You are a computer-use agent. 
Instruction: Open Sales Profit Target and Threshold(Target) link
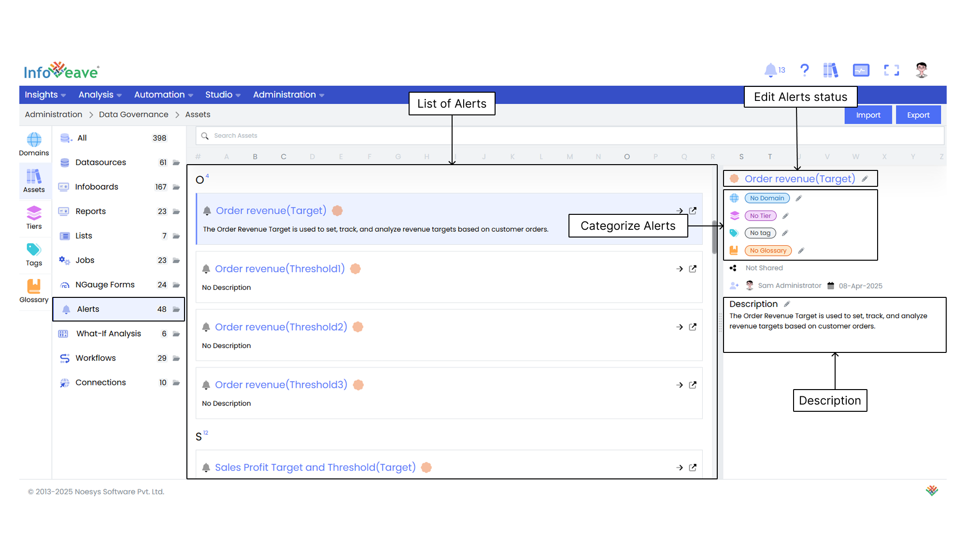(315, 467)
